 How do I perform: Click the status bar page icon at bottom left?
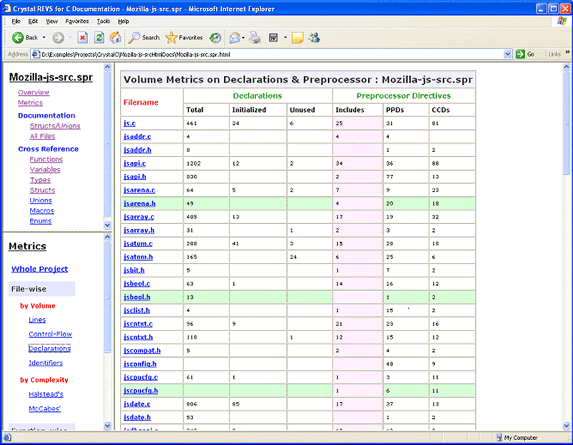(7, 437)
